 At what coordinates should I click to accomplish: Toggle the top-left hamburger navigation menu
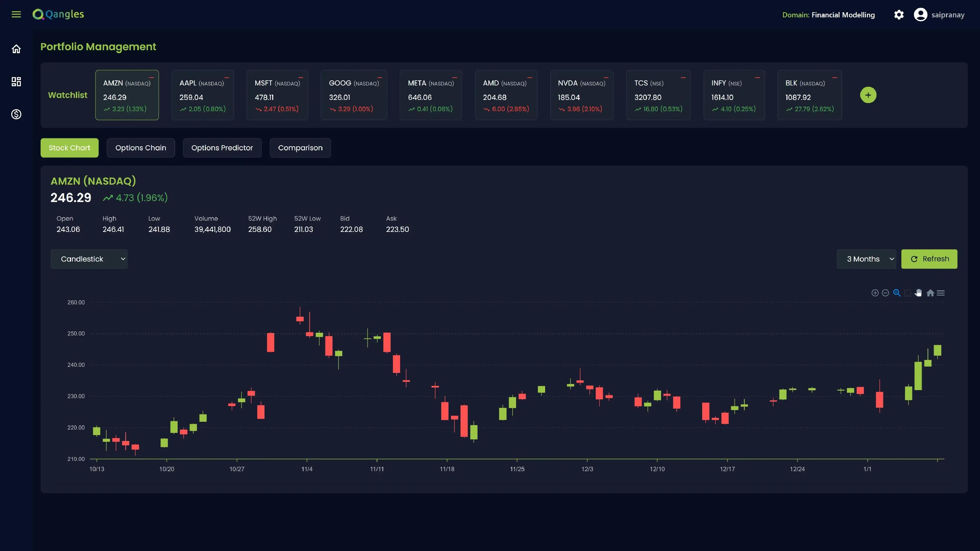tap(16, 14)
